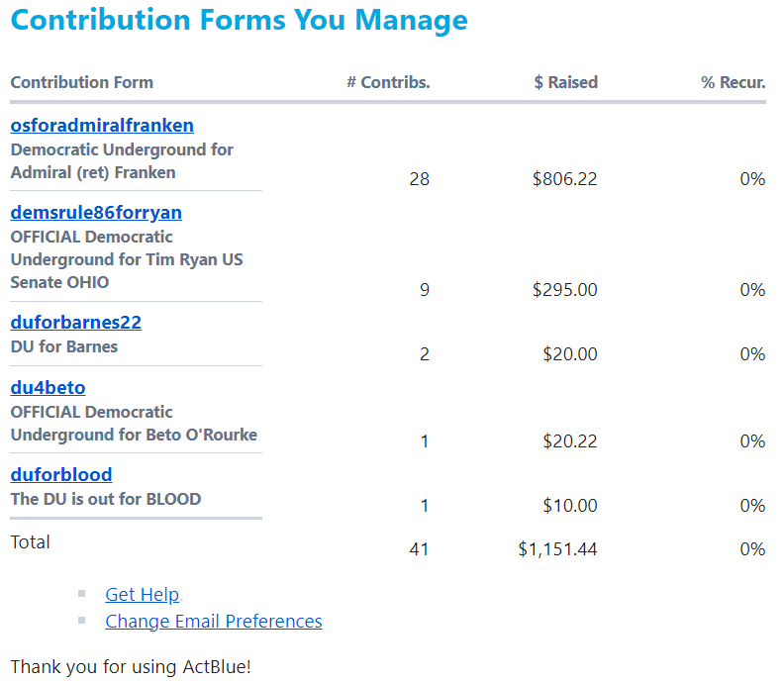Click the duforbarnes22 form link
This screenshot has height=683, width=784.
[76, 323]
